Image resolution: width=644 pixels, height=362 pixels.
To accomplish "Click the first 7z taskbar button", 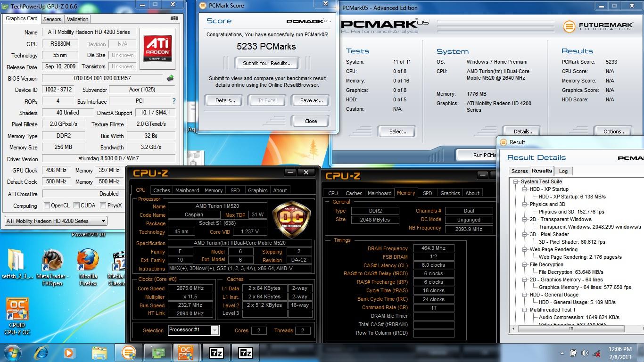I will click(216, 352).
